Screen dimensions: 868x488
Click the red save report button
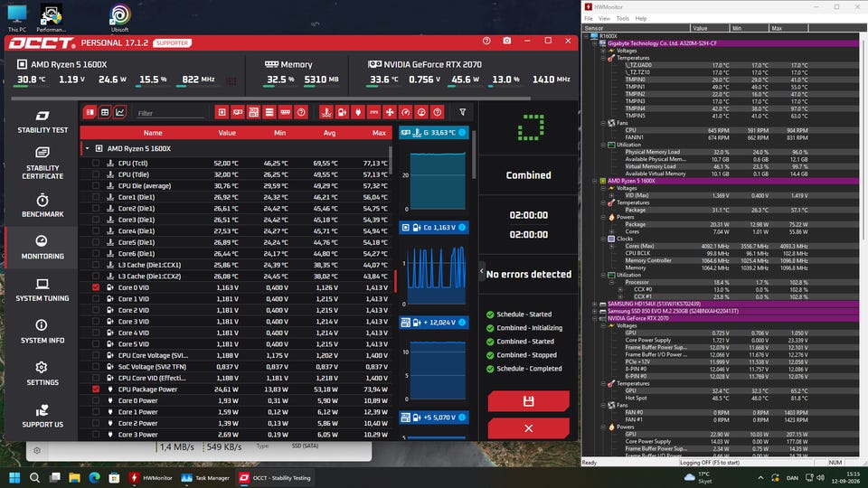[528, 401]
